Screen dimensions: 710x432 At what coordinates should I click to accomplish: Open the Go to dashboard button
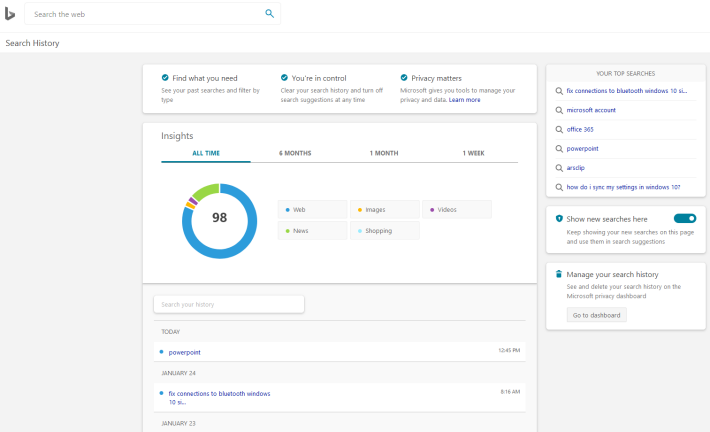596,315
